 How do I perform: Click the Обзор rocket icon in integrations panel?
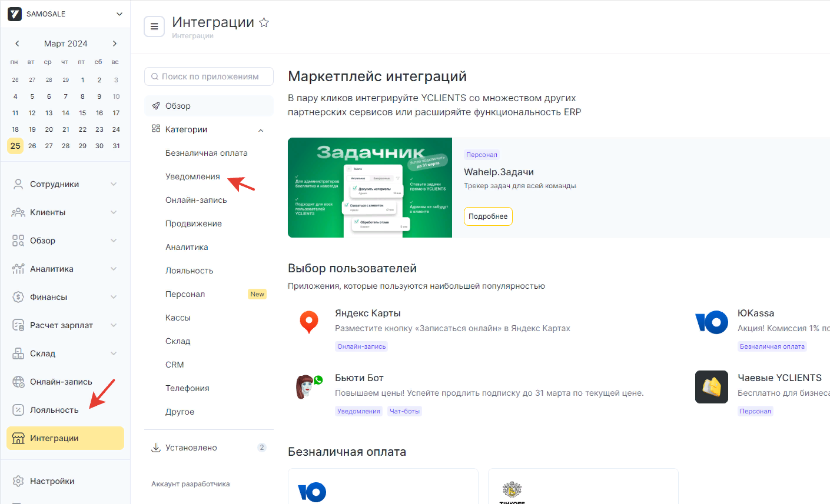(156, 106)
